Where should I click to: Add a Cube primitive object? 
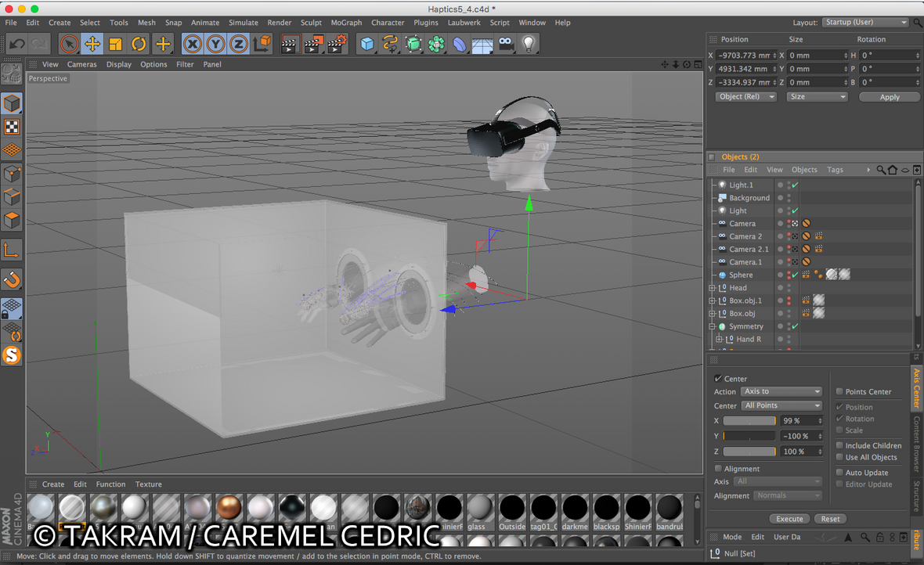click(366, 44)
